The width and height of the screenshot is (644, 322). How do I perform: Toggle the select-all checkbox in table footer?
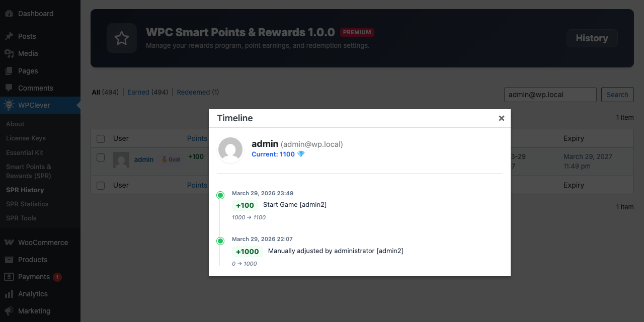point(101,185)
